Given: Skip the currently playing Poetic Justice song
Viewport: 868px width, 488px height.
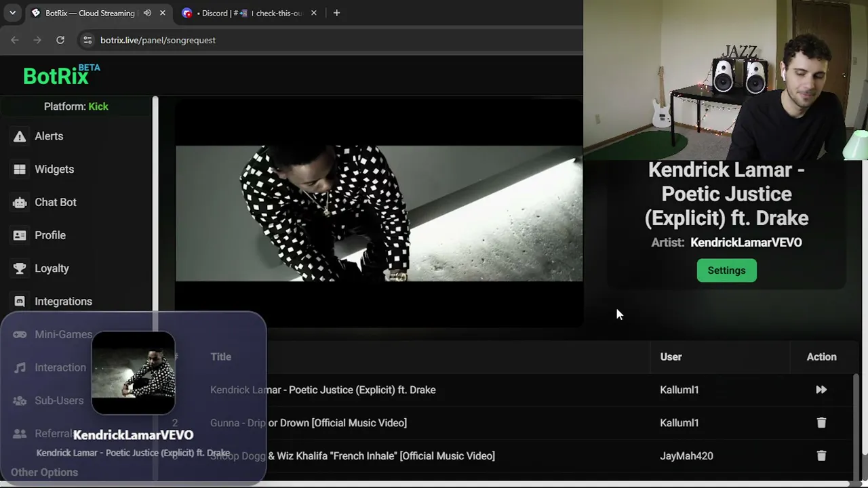Looking at the screenshot, I should pyautogui.click(x=821, y=390).
